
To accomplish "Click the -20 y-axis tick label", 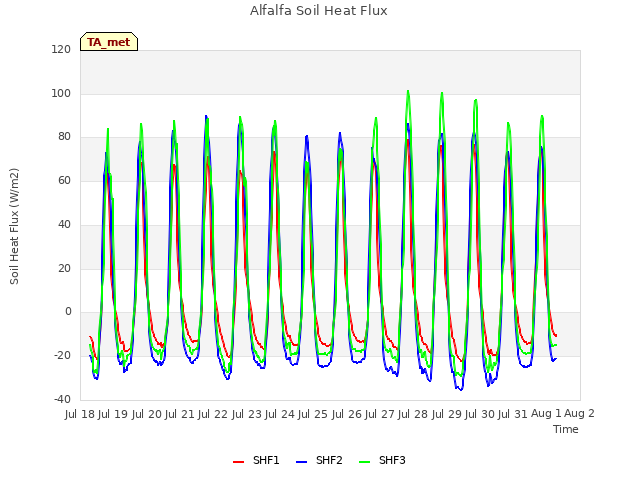I will click(62, 356).
